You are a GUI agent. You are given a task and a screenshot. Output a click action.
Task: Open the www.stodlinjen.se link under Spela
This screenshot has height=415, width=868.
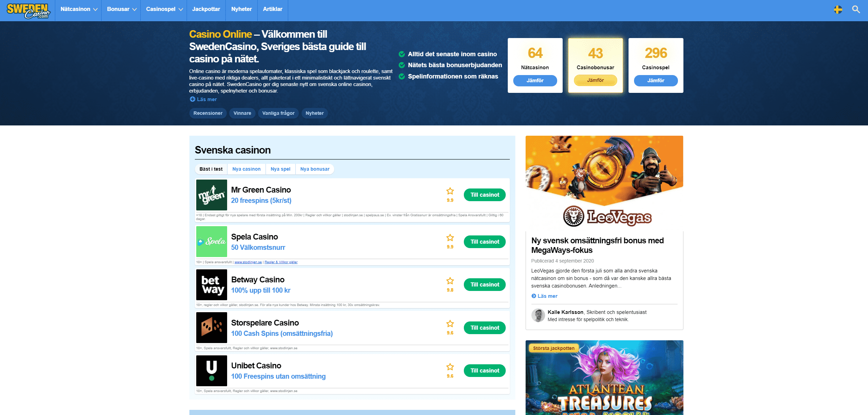(x=248, y=262)
